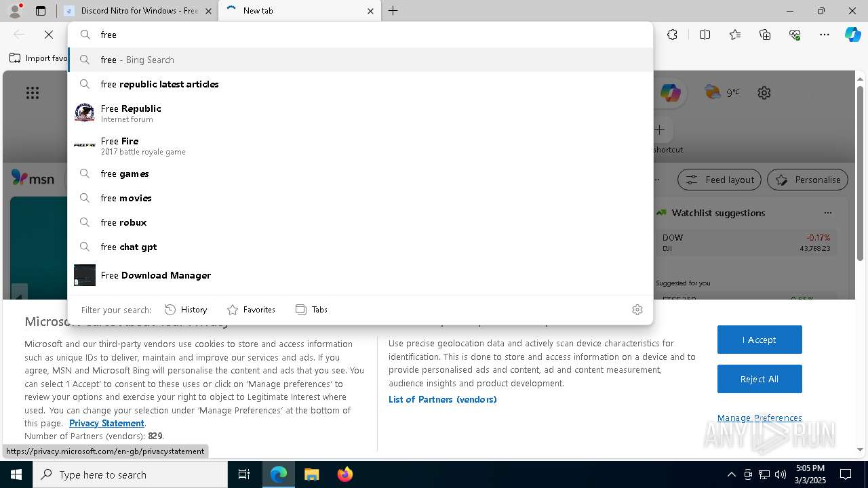
Task: Open the tab actions menu icon
Action: click(41, 11)
